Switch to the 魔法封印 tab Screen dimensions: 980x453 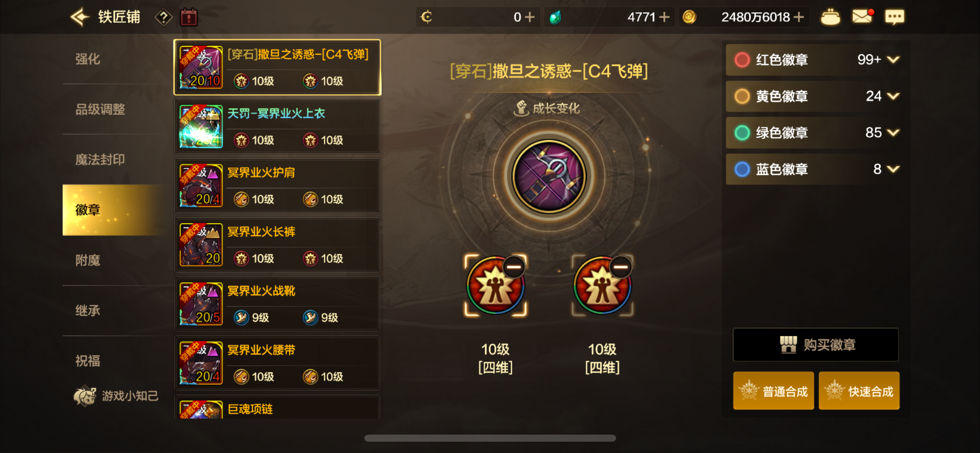pos(100,159)
